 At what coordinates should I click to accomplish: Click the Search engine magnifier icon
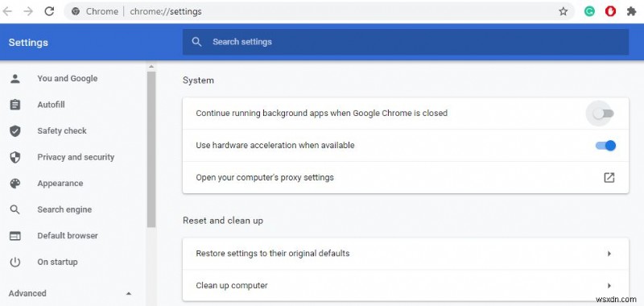[15, 209]
